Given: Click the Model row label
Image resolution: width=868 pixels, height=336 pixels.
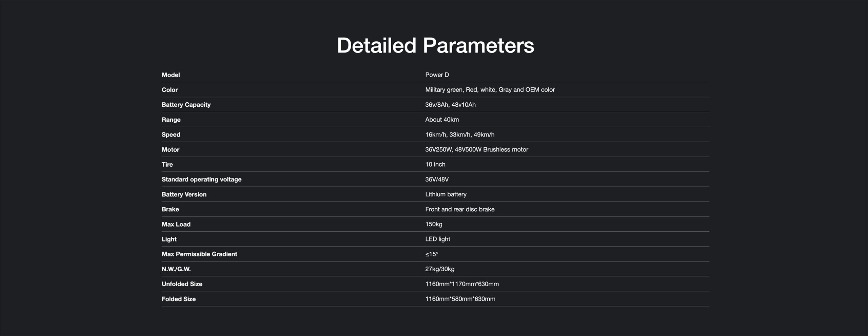Looking at the screenshot, I should [x=171, y=75].
